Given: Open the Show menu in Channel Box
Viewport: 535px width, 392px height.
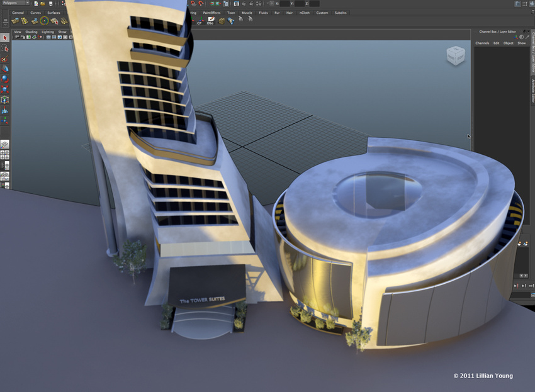Looking at the screenshot, I should click(x=521, y=43).
